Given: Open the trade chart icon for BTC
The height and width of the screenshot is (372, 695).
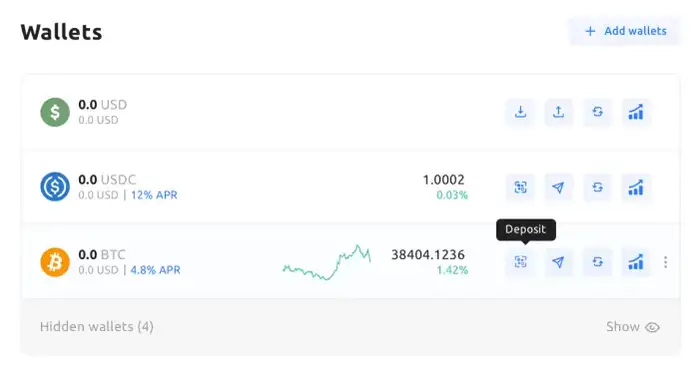Looking at the screenshot, I should click(x=636, y=262).
